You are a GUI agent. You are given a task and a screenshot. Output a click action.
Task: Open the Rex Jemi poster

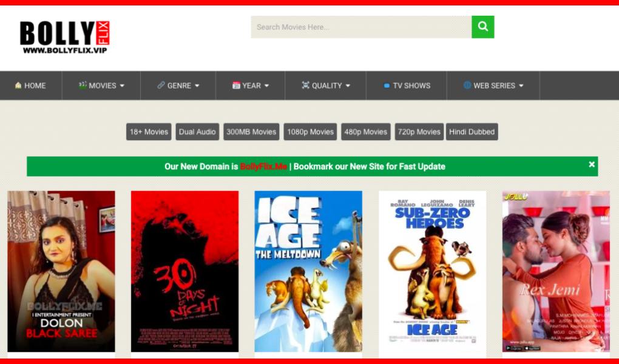pyautogui.click(x=556, y=271)
